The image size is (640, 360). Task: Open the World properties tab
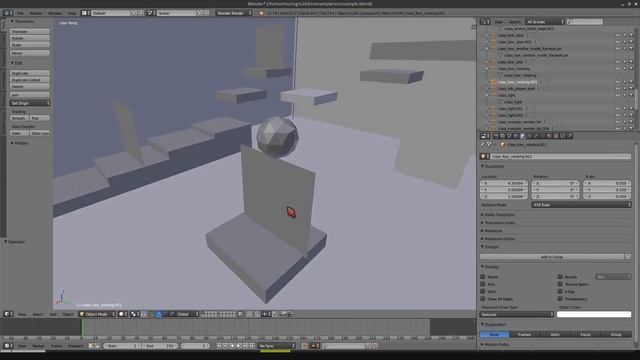(x=516, y=136)
